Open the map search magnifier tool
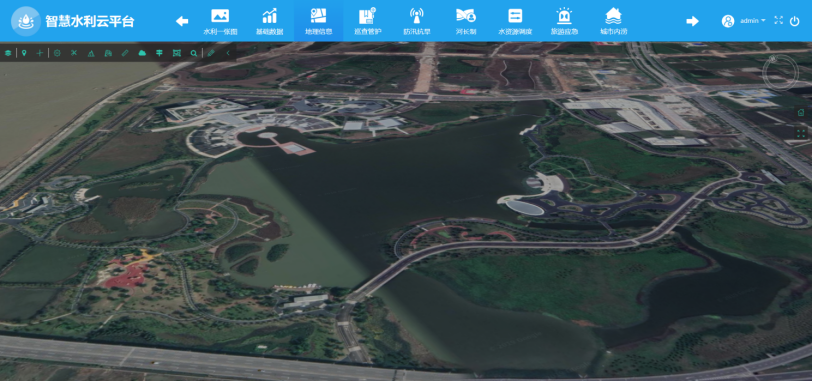Viewport: 813px width, 382px height. (193, 53)
